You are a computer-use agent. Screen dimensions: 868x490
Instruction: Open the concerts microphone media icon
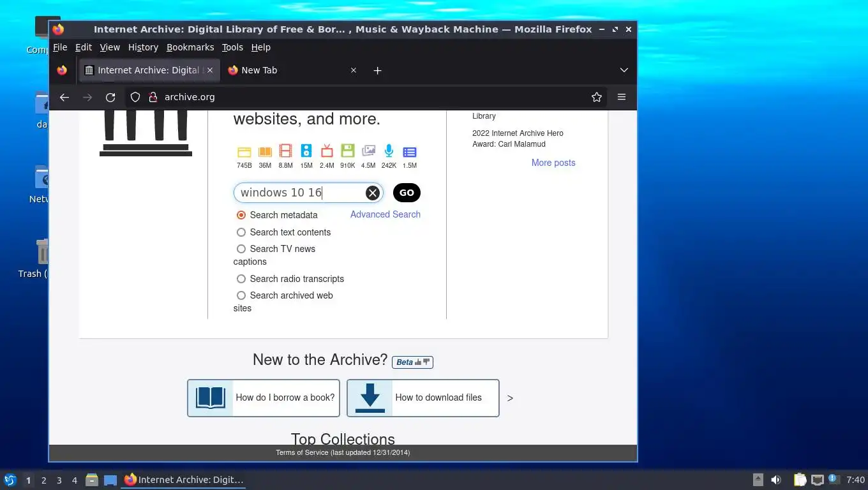[389, 151]
